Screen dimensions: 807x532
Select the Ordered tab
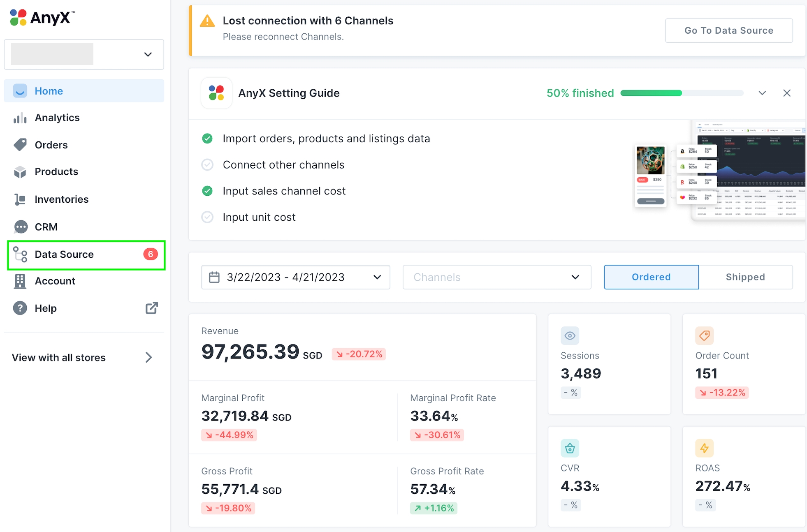pos(651,277)
